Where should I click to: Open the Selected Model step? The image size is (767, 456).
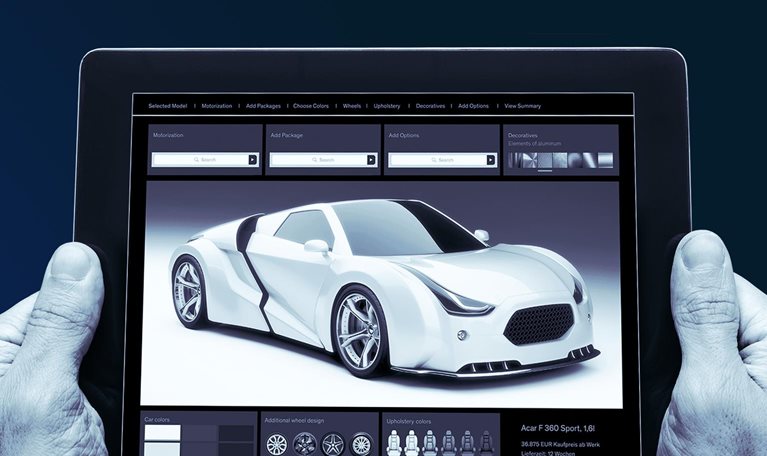167,106
